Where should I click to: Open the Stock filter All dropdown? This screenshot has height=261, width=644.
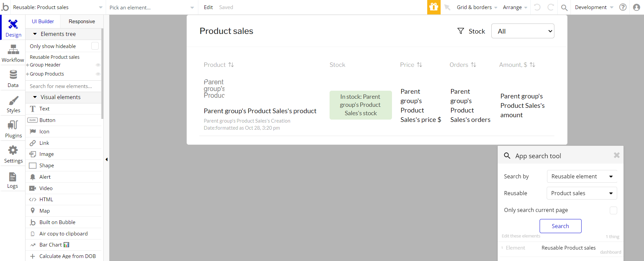click(523, 31)
